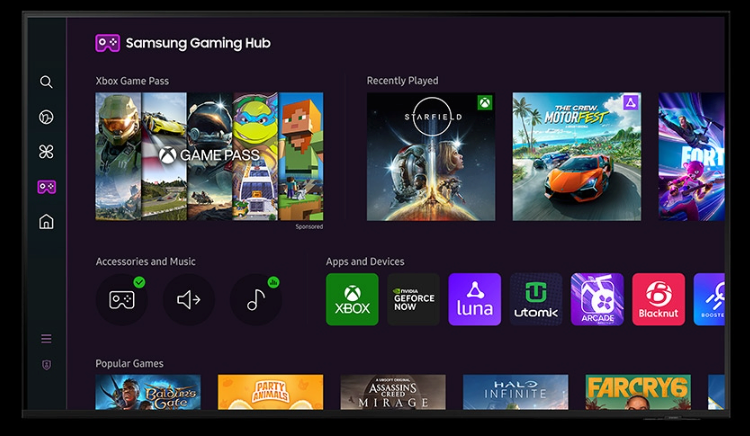Viewport: 750px width, 436px height.
Task: Select Halo Infinite in Popular Games
Action: (515, 392)
